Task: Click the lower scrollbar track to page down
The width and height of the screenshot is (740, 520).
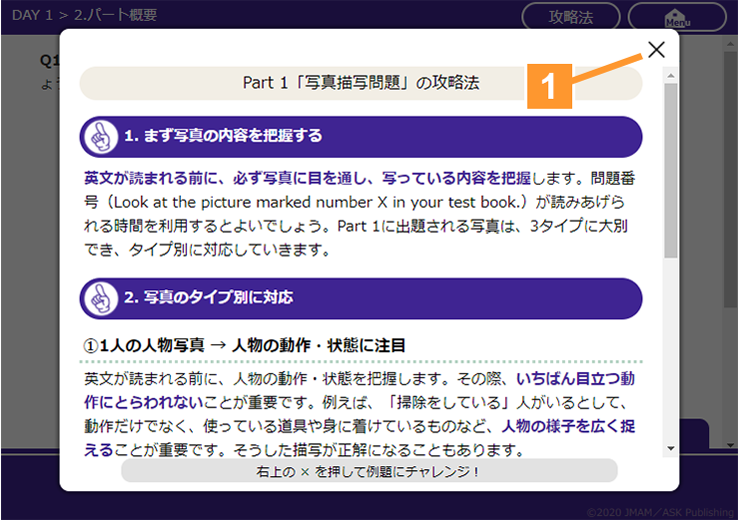Action: tap(671, 360)
